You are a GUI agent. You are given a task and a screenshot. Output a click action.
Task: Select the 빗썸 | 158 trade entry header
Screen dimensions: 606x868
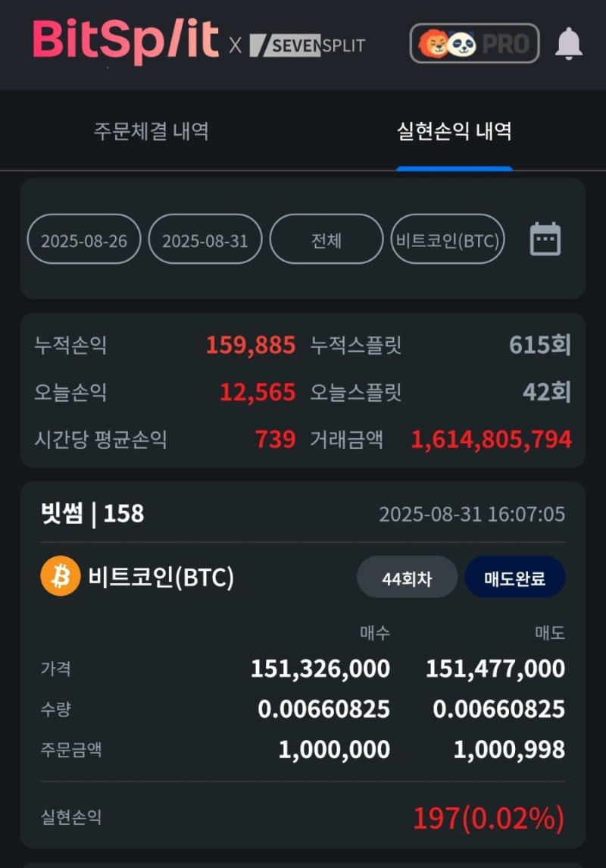(x=94, y=514)
